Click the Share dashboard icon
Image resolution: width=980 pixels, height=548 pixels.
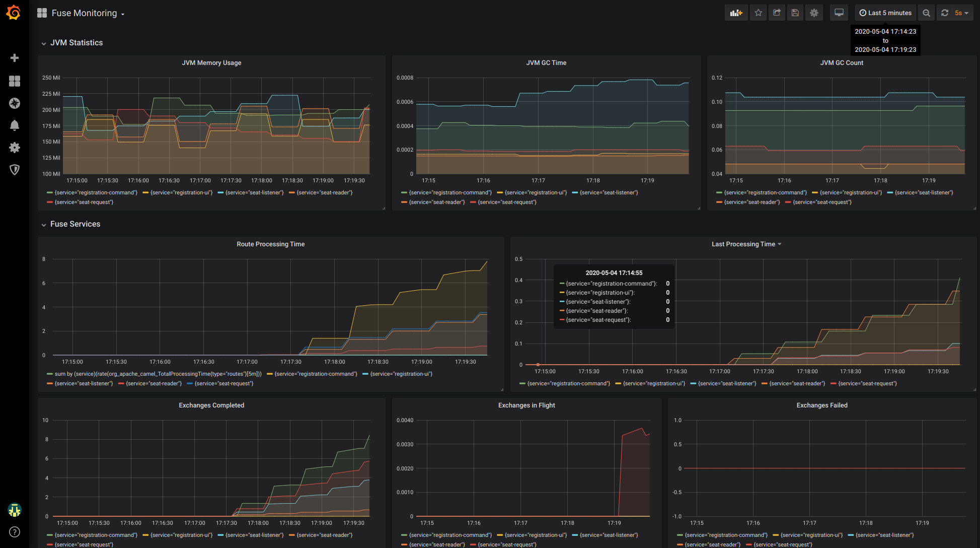777,13
